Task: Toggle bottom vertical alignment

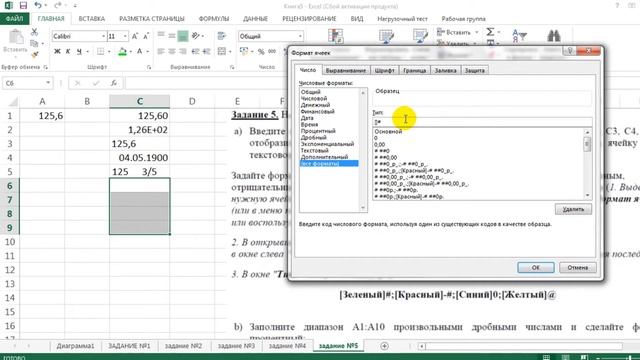Action: (183, 36)
